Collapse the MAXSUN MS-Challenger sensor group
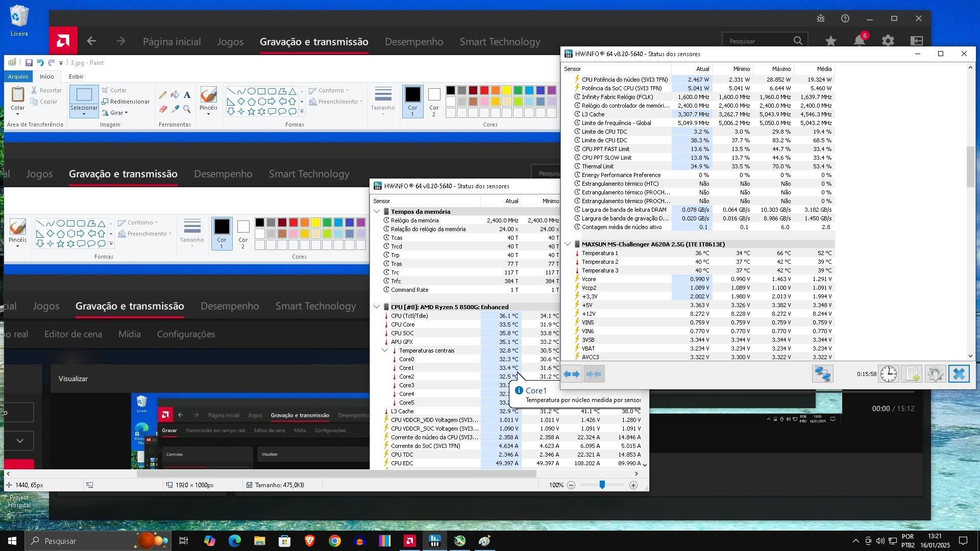Viewport: 980px width, 551px height. point(568,244)
